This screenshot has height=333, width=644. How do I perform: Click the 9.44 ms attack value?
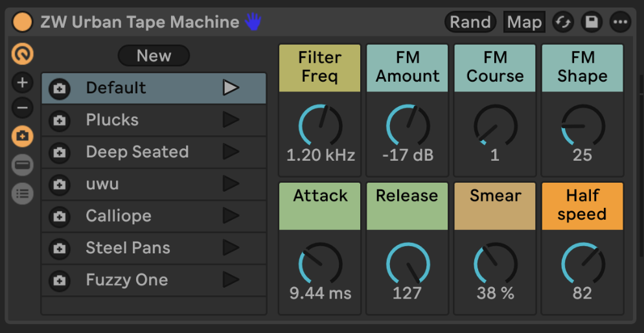[x=320, y=293]
